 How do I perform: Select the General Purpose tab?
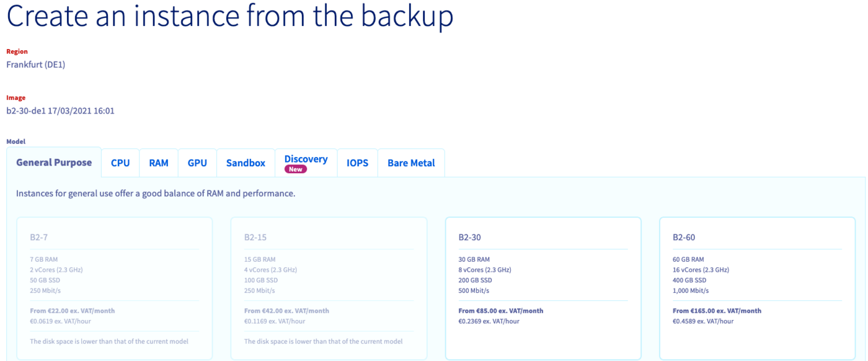point(53,162)
